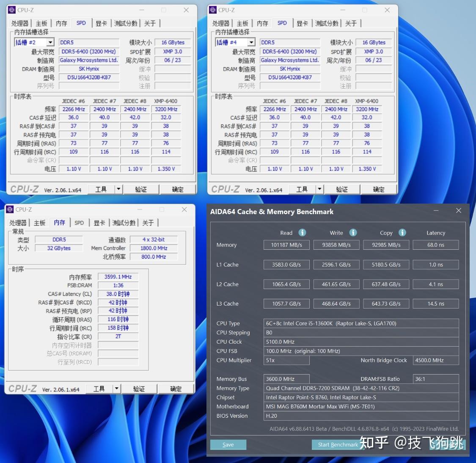The height and width of the screenshot is (463, 476).
Task: Click 验证 button in slot #4 window
Action: point(342,190)
